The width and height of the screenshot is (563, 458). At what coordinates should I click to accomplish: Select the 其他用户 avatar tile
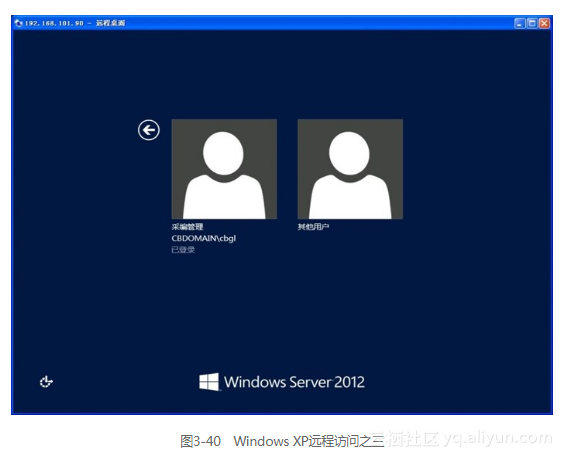click(x=350, y=169)
